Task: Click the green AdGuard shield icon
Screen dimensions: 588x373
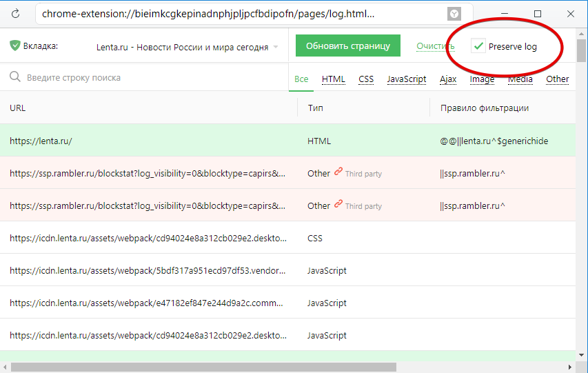Action: point(15,46)
